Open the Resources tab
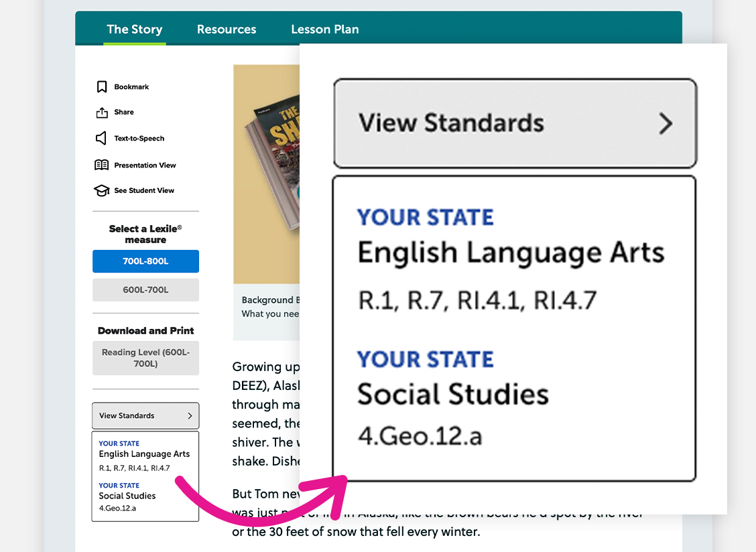This screenshot has width=756, height=552. [x=227, y=29]
